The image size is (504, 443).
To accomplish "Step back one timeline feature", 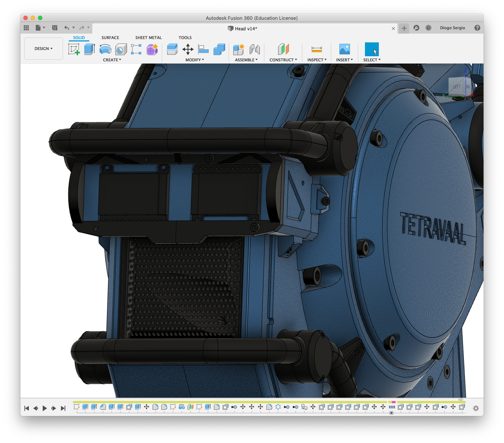I will click(x=36, y=408).
